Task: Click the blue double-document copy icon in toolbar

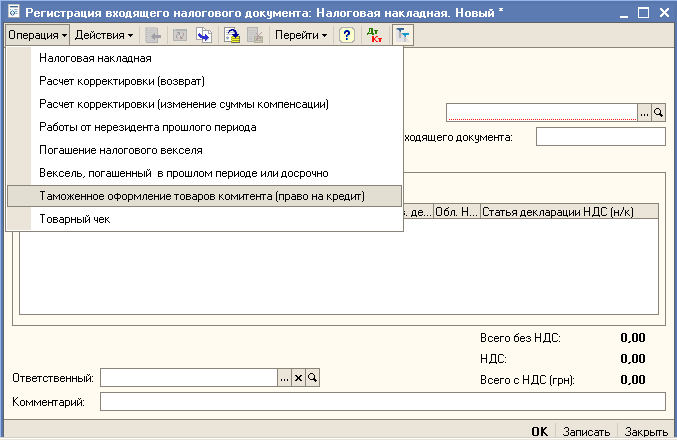Action: pyautogui.click(x=205, y=35)
